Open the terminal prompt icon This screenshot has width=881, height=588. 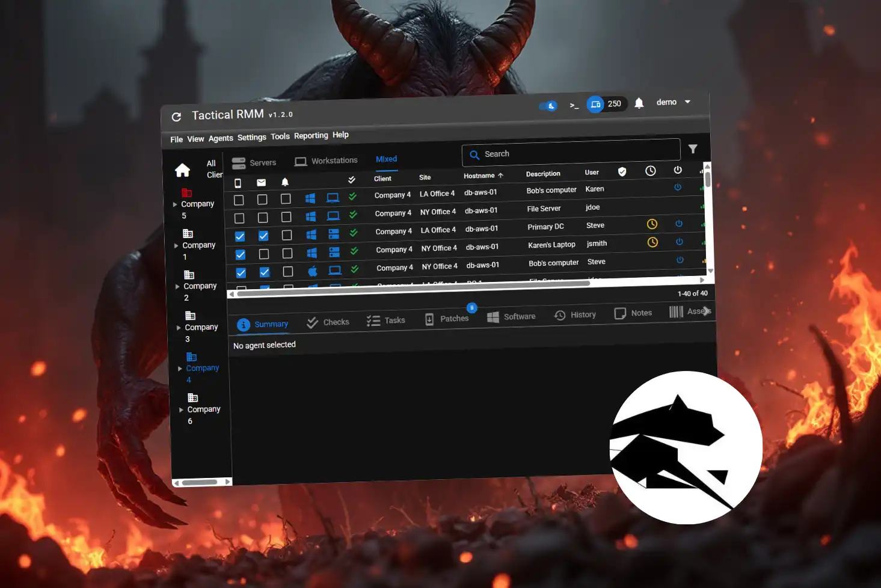[x=574, y=106]
